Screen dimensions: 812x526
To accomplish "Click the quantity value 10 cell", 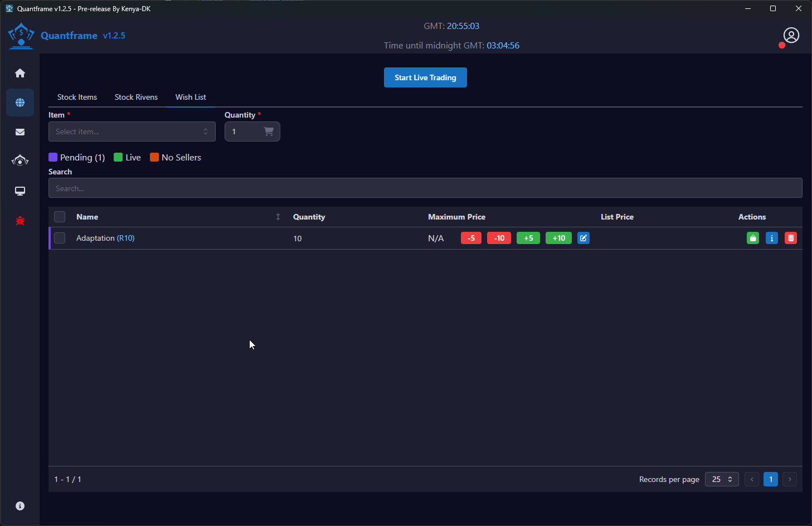I will pyautogui.click(x=298, y=238).
